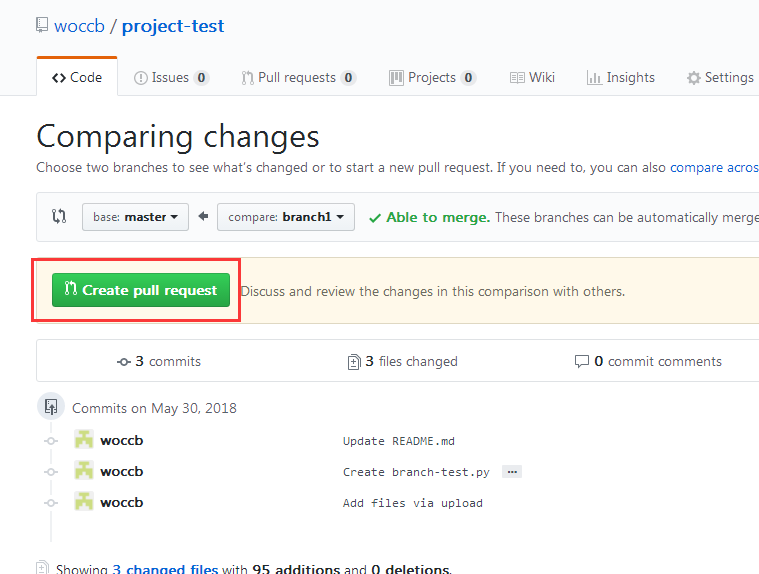This screenshot has height=574, width=759.
Task: Click the Pull requests count badge
Action: 349,77
